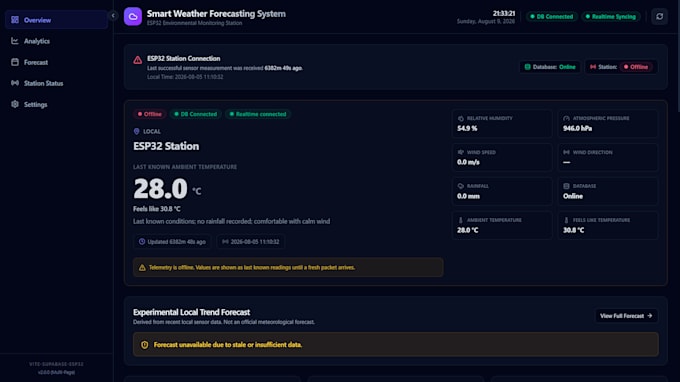The height and width of the screenshot is (382, 680).
Task: Click the Wind Direction icon
Action: pyautogui.click(x=566, y=152)
